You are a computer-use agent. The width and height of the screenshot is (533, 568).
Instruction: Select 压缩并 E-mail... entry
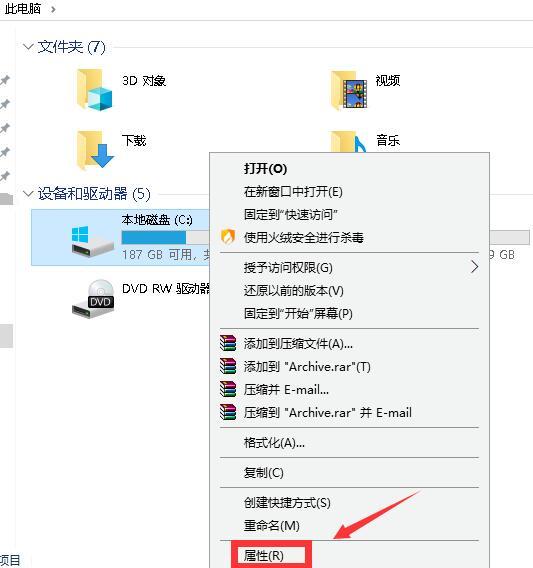[x=286, y=390]
